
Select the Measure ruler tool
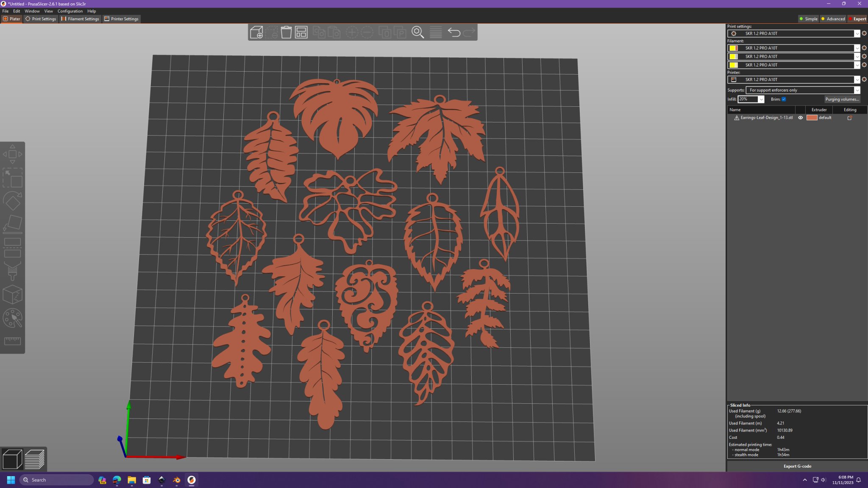pyautogui.click(x=12, y=341)
